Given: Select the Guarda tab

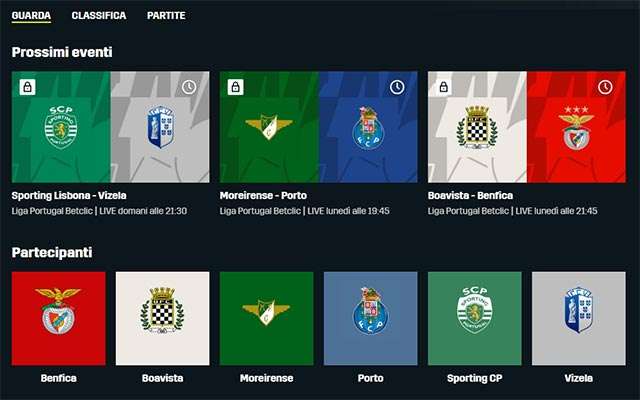Looking at the screenshot, I should (x=31, y=16).
